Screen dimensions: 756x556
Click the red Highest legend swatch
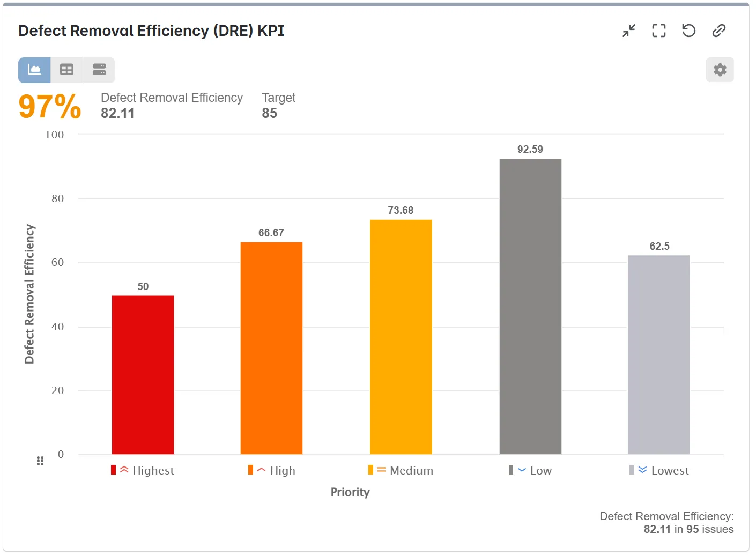[x=114, y=470]
